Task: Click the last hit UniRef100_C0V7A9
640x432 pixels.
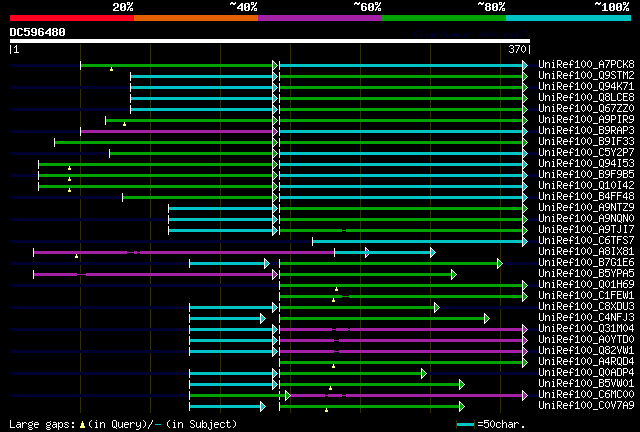Action: click(586, 406)
